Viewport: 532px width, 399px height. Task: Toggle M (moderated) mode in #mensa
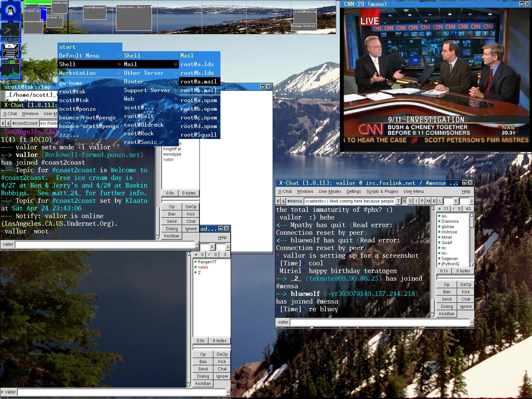(428, 201)
